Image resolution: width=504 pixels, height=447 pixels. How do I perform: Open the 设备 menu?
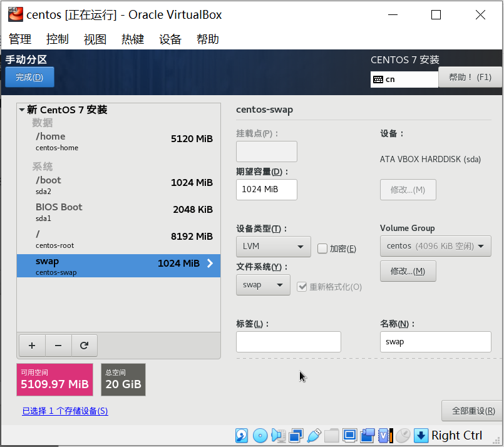pyautogui.click(x=170, y=39)
